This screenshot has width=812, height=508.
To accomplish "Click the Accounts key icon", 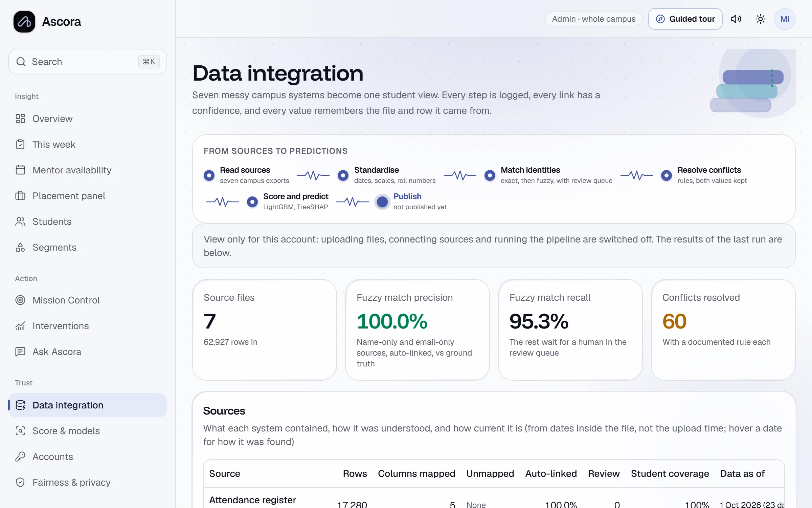I will click(20, 457).
